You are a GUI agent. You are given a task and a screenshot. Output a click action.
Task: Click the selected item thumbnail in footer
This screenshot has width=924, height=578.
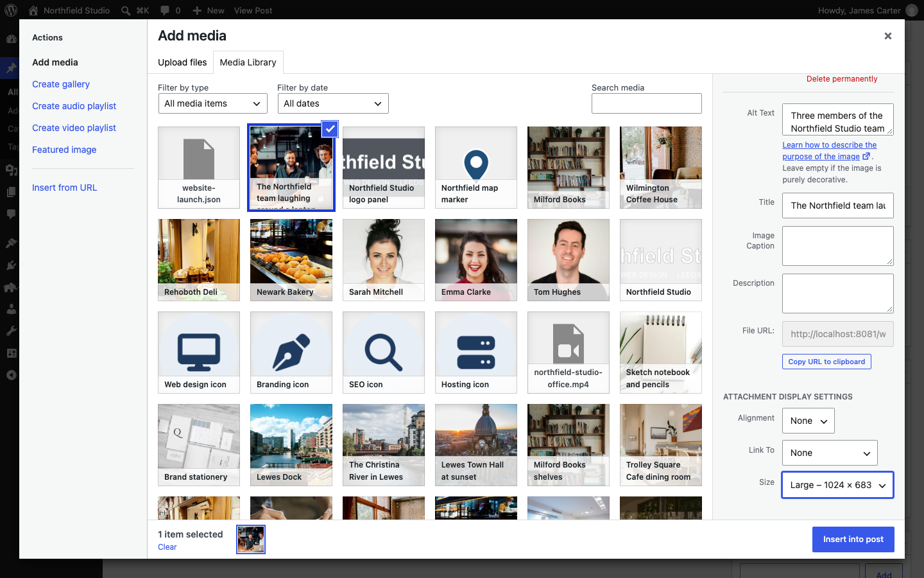(251, 539)
